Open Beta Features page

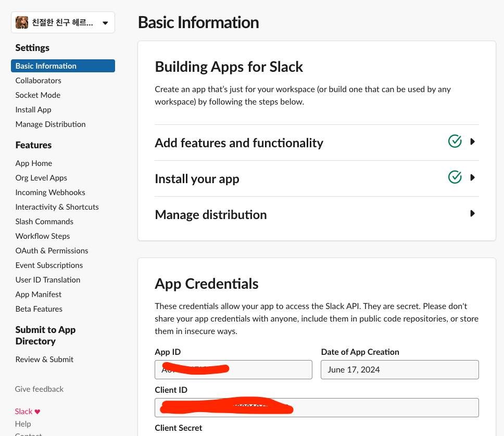click(x=39, y=309)
